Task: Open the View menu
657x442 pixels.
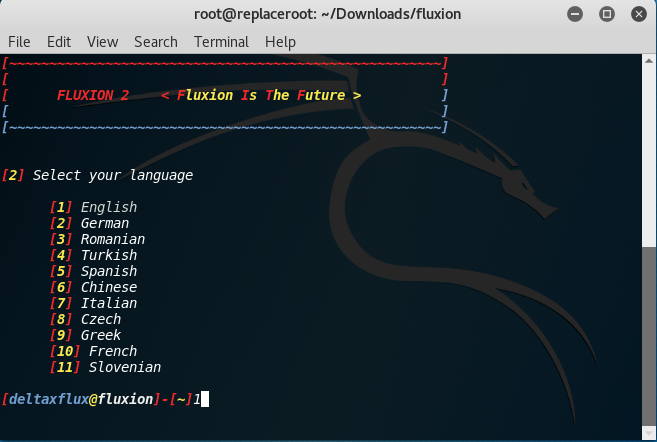Action: coord(103,42)
